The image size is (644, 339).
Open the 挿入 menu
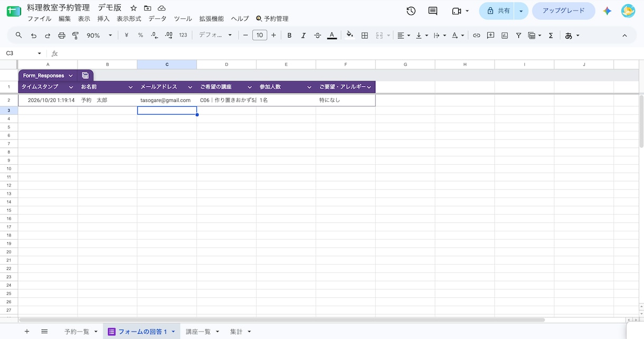pyautogui.click(x=103, y=18)
